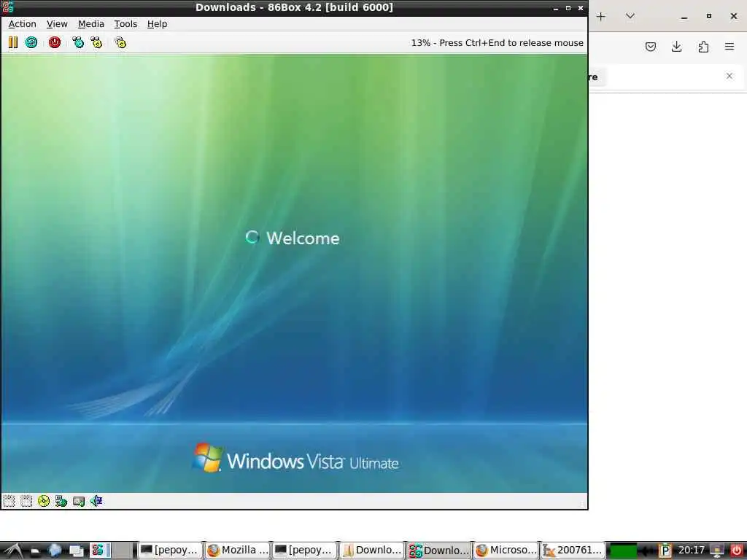Open the Help menu

coord(158,24)
